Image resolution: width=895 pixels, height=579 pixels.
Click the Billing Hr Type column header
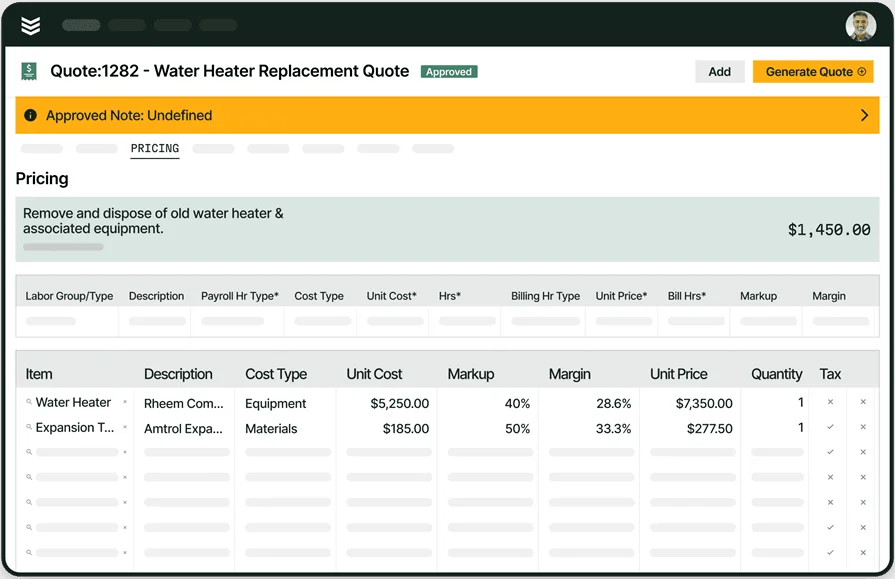(545, 296)
